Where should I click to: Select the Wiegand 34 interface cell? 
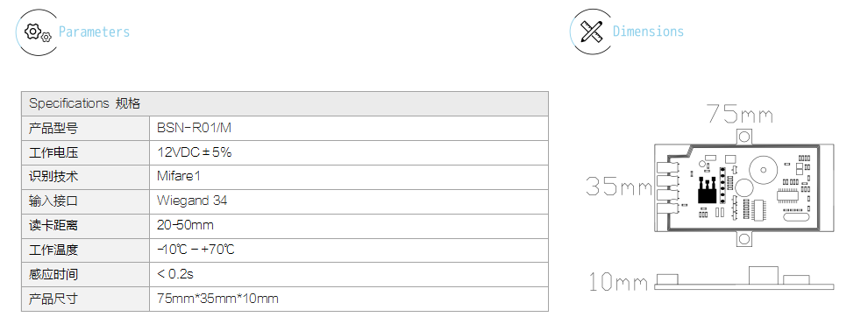tap(349, 201)
